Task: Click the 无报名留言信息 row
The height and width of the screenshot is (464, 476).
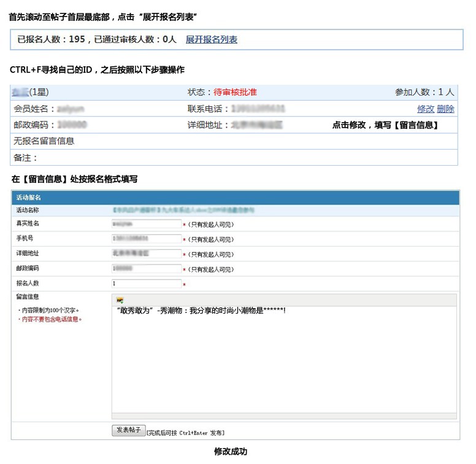Action: point(44,141)
